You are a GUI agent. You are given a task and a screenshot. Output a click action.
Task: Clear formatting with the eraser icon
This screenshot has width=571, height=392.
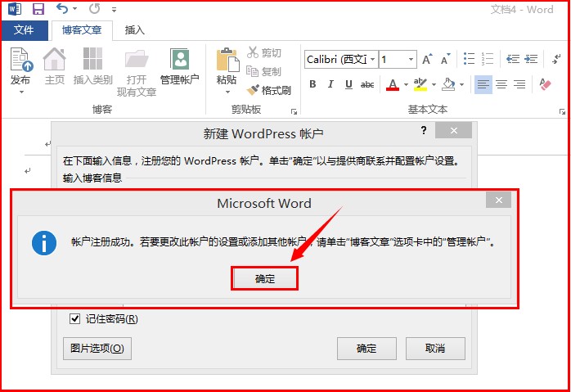click(x=545, y=84)
